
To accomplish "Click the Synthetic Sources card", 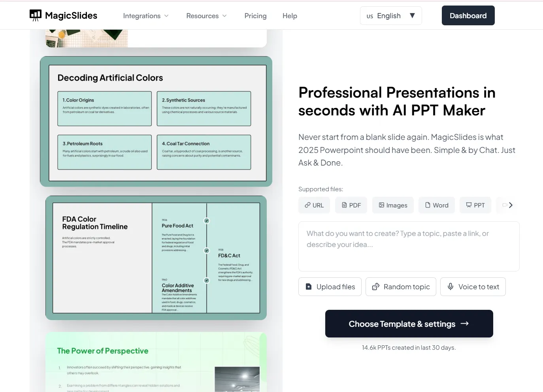I will (204, 109).
